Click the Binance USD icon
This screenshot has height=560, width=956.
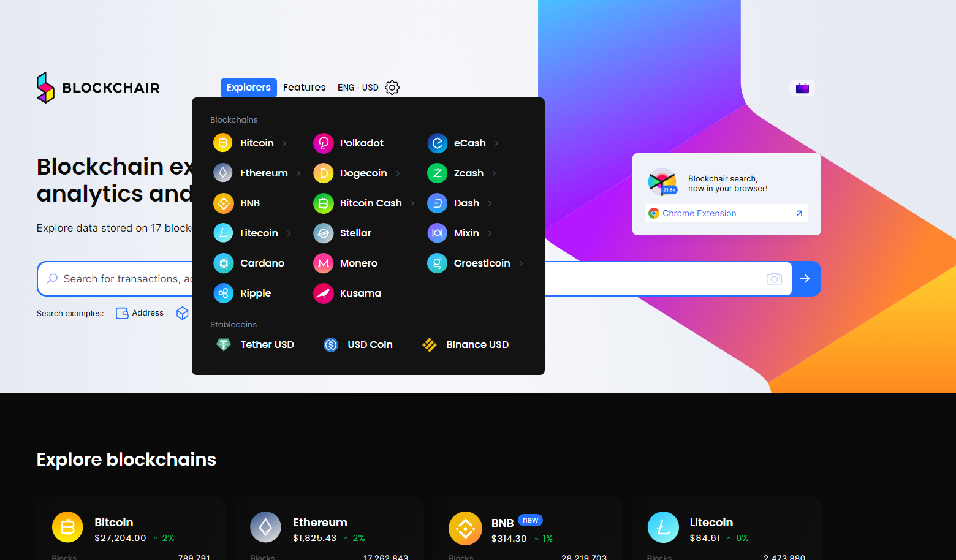430,344
